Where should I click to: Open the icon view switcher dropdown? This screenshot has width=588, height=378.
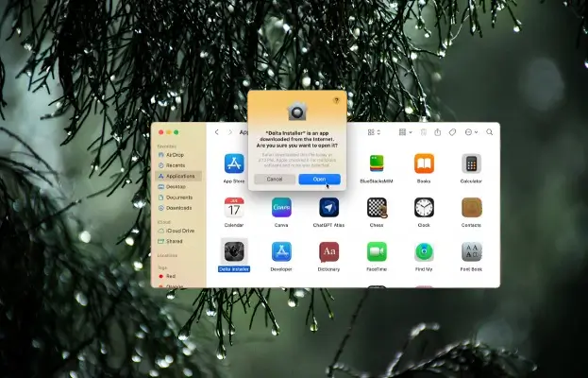[x=374, y=132]
